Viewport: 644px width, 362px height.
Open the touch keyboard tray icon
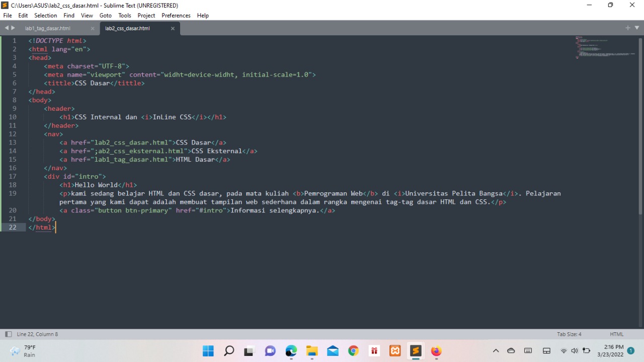(528, 351)
